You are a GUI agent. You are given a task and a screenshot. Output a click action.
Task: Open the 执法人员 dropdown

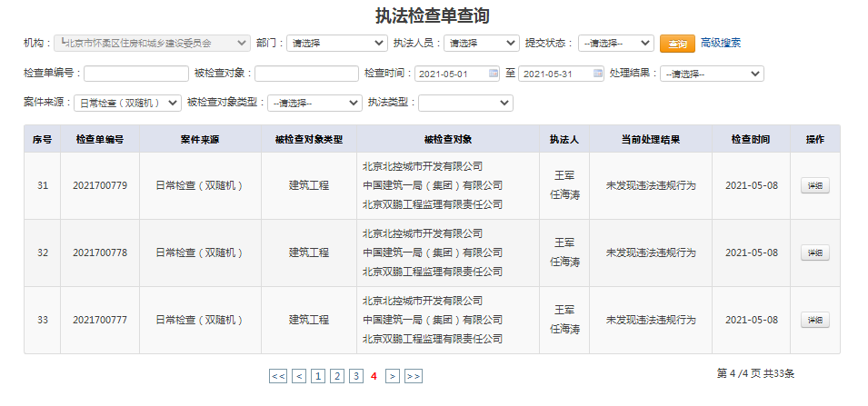click(x=482, y=44)
